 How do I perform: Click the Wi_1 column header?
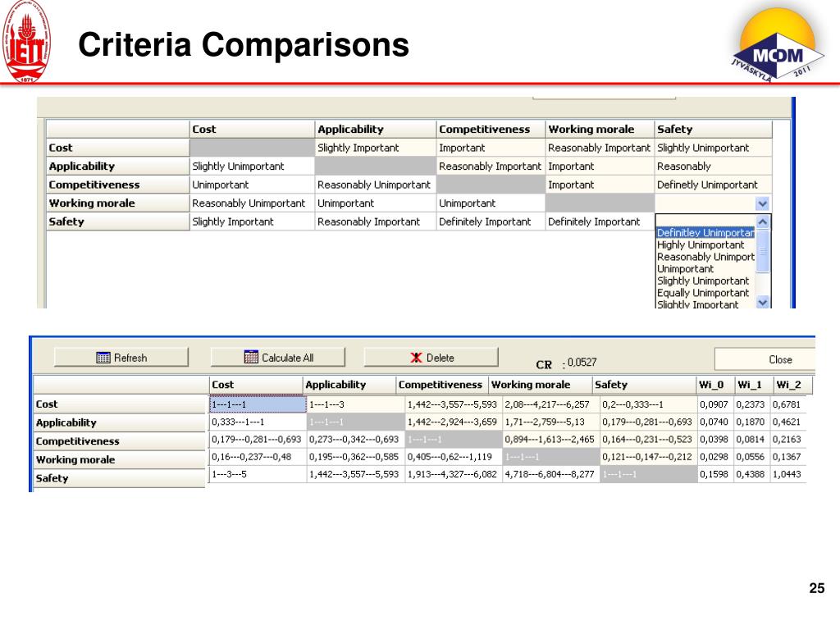point(753,385)
